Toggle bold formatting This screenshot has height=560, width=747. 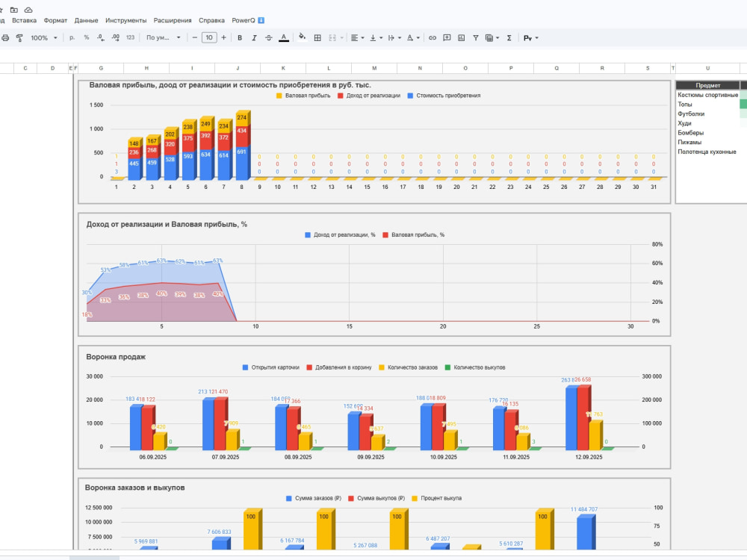tap(240, 37)
